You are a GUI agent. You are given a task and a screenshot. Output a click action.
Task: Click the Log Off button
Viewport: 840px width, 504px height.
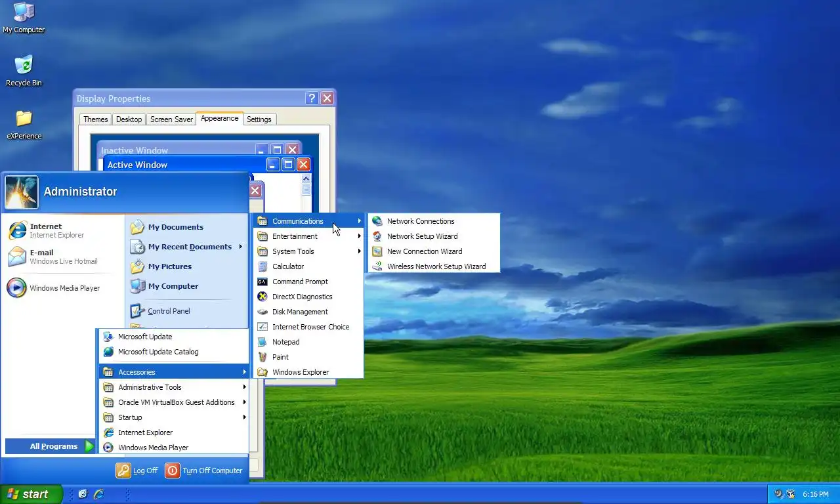[x=137, y=471]
